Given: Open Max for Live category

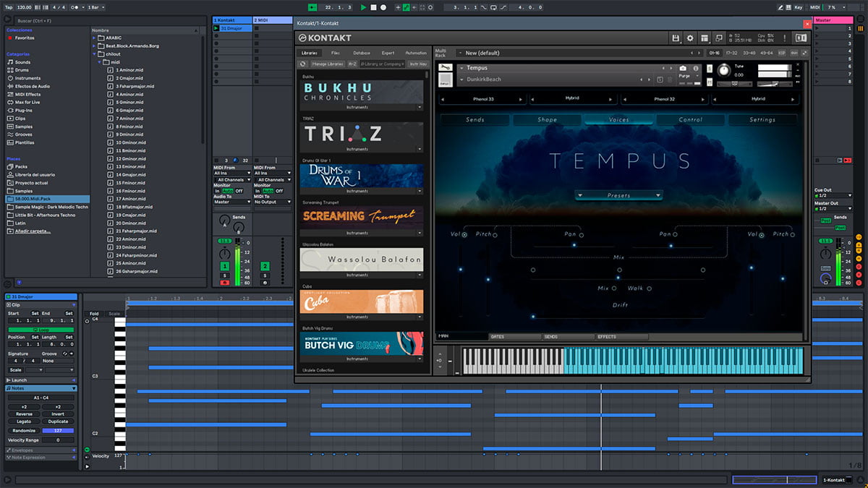Looking at the screenshot, I should tap(28, 102).
